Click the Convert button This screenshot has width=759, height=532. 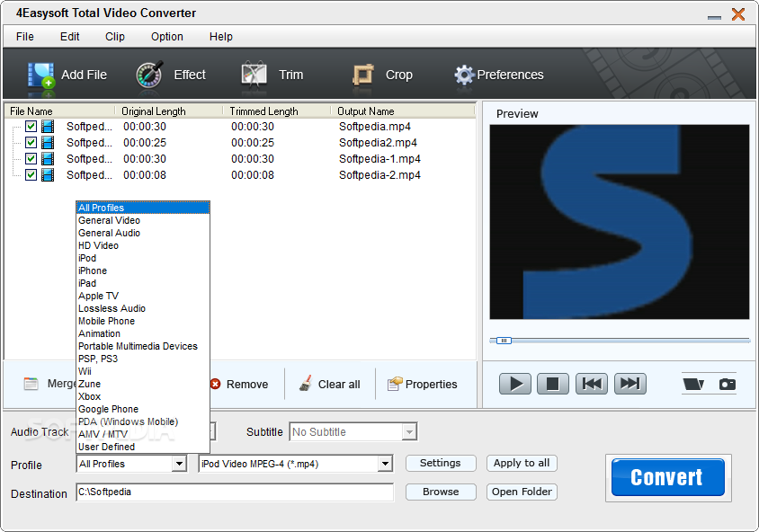pyautogui.click(x=667, y=477)
